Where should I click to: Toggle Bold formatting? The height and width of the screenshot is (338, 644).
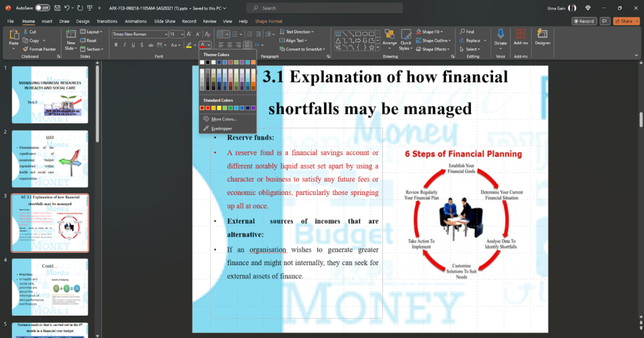click(116, 45)
